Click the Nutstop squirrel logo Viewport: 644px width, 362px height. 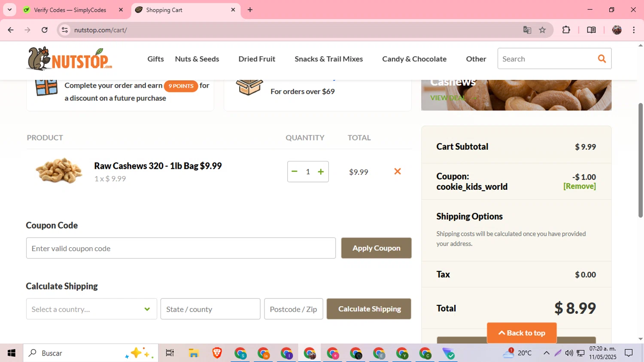[69, 58]
